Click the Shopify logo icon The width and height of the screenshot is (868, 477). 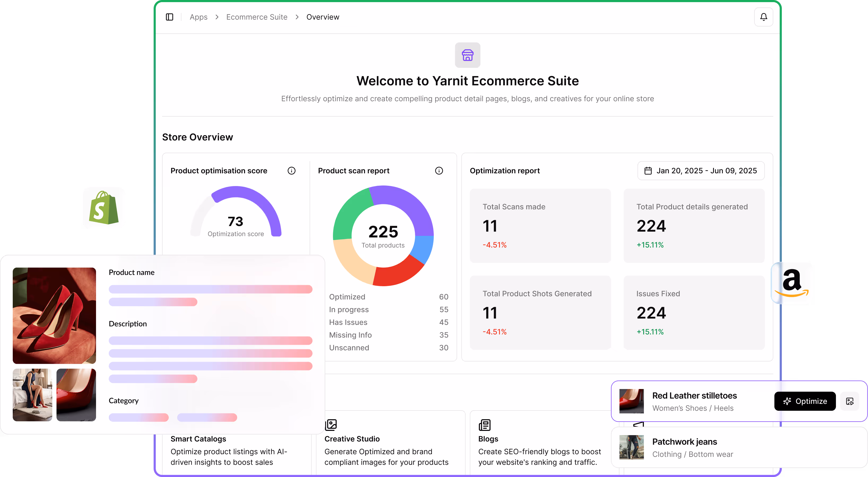tap(104, 208)
